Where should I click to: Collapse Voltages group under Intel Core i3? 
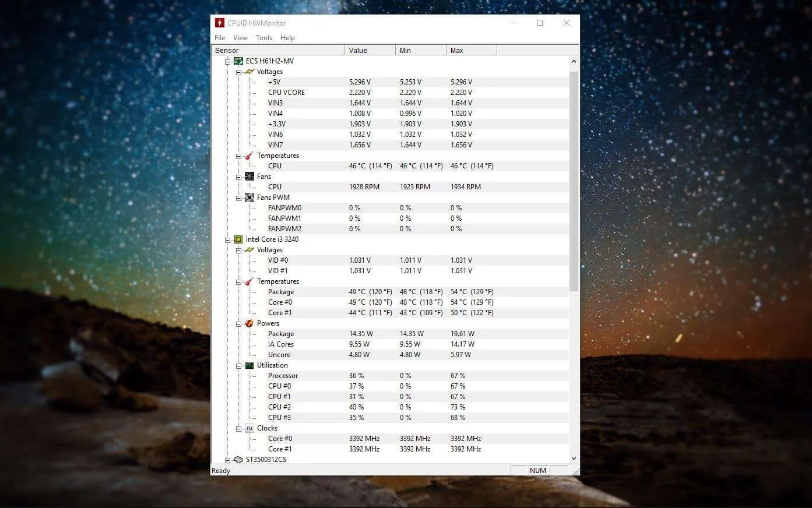pos(238,251)
